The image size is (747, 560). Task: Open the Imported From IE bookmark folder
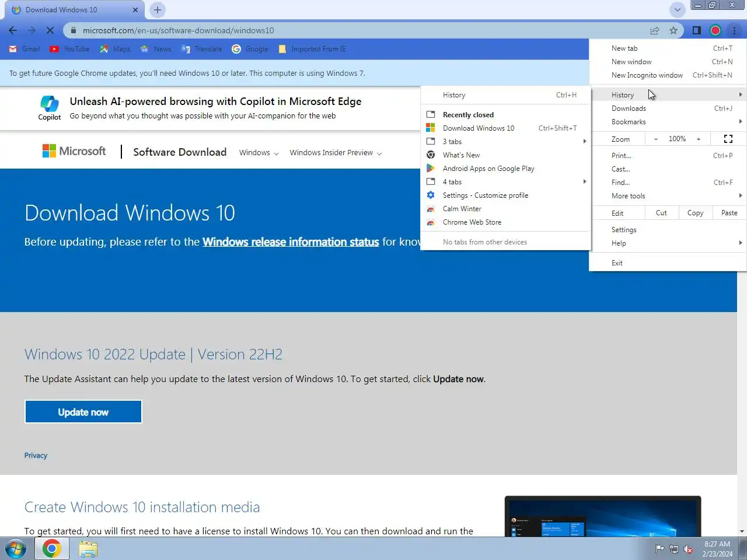(312, 49)
